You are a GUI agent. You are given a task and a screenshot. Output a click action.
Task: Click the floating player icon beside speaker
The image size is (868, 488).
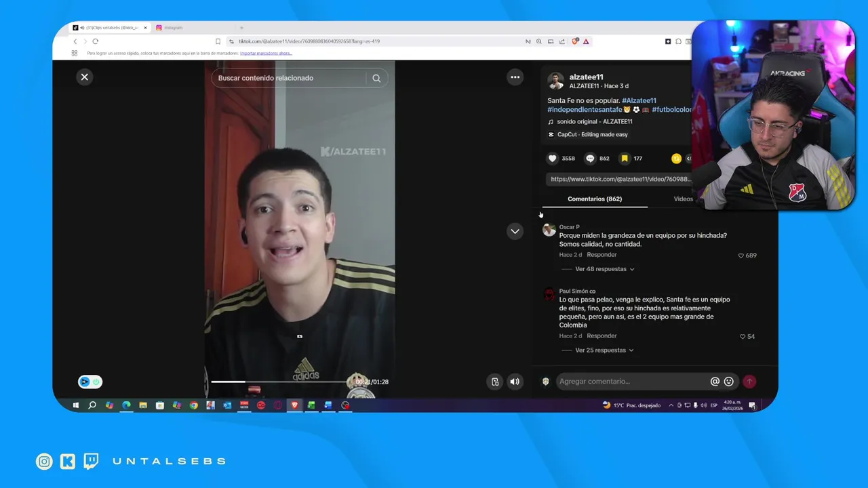(495, 382)
